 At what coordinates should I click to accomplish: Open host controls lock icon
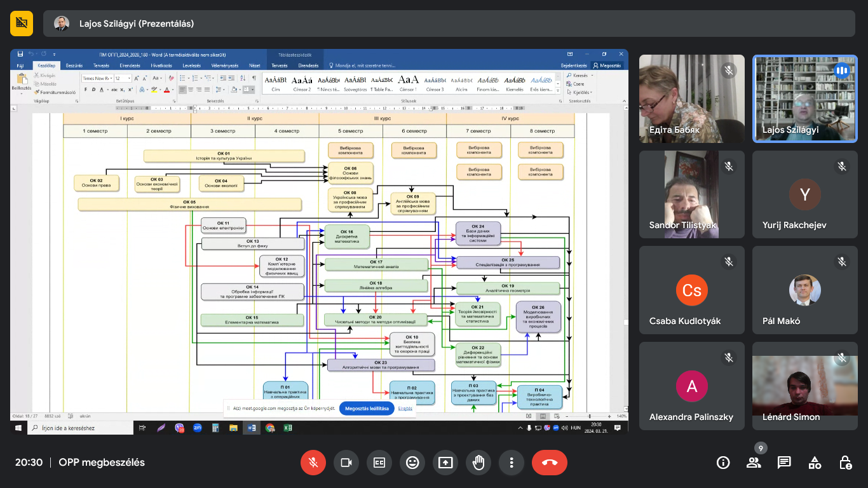pos(845,463)
